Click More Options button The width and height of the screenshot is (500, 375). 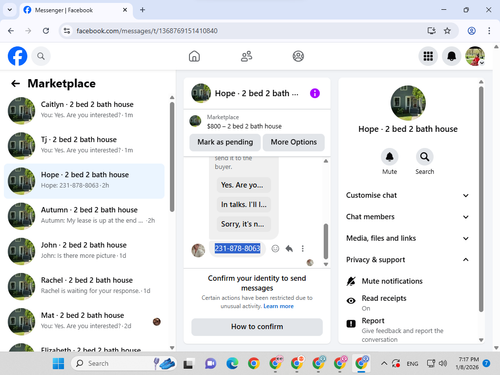coord(294,142)
